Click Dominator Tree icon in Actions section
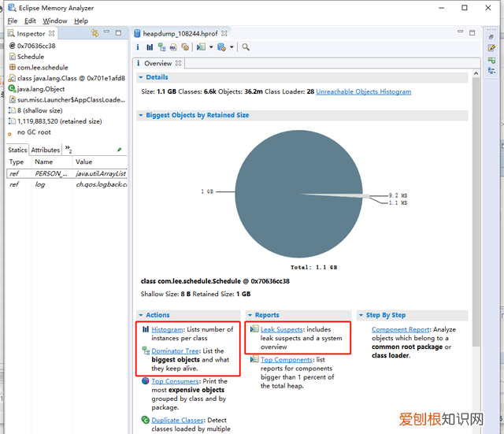This screenshot has width=504, height=434. [146, 350]
